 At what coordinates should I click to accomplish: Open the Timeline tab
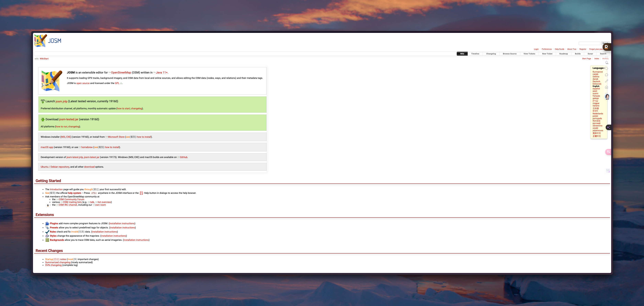pyautogui.click(x=475, y=54)
